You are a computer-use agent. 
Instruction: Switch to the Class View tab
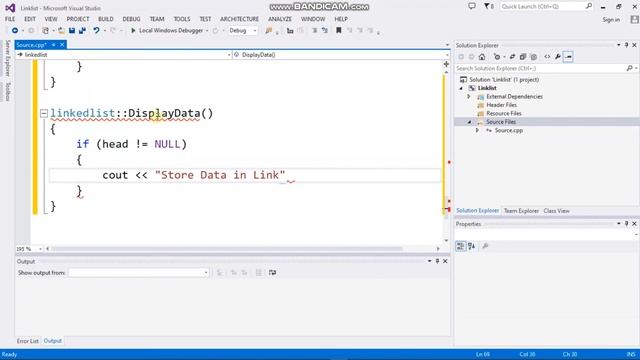tap(556, 211)
